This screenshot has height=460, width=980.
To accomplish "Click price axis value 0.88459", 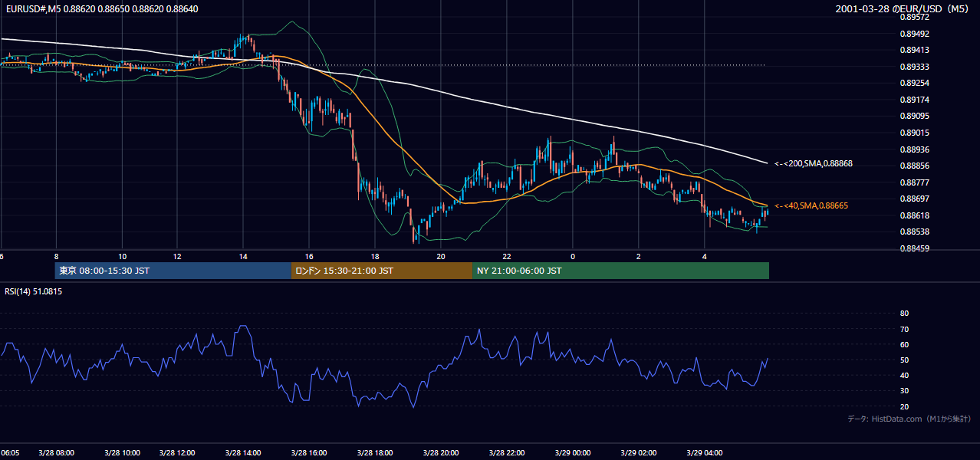I will click(x=914, y=248).
